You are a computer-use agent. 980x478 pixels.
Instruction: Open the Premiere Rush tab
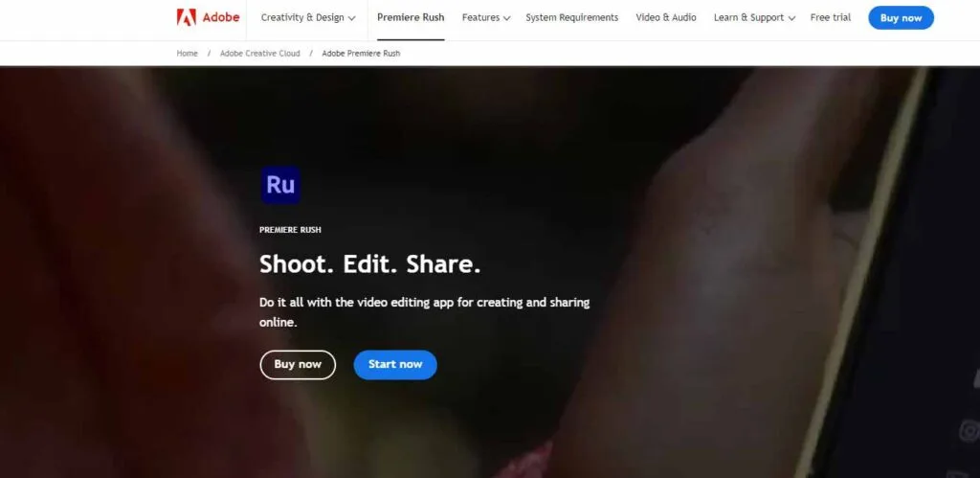click(x=411, y=17)
